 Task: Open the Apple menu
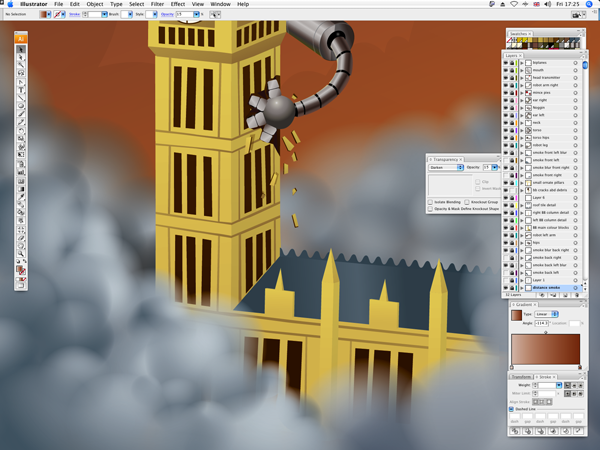click(10, 4)
